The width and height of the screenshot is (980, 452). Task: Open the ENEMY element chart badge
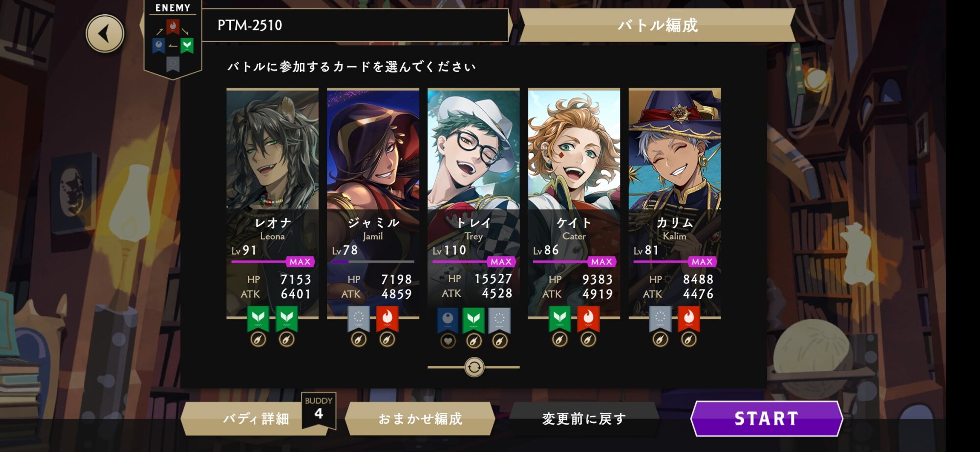pos(173,39)
